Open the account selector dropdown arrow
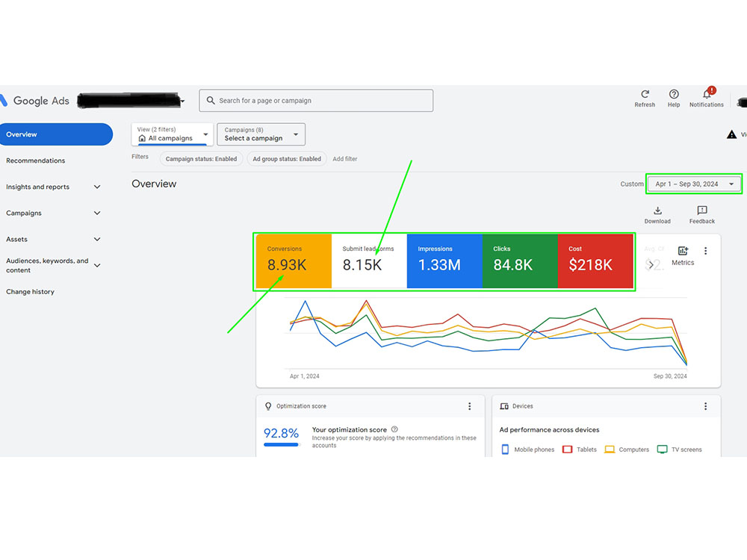Screen dimensions: 747x560 182,102
